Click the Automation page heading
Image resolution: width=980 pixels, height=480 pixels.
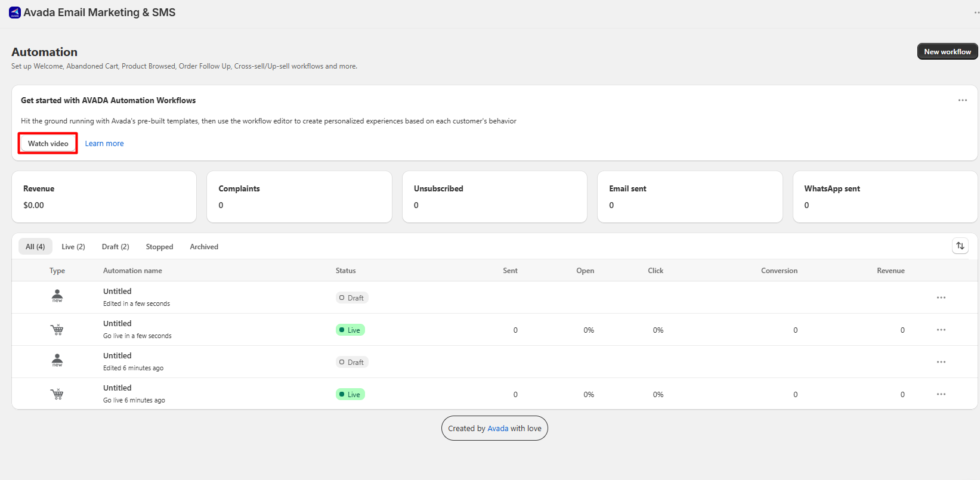click(x=44, y=52)
